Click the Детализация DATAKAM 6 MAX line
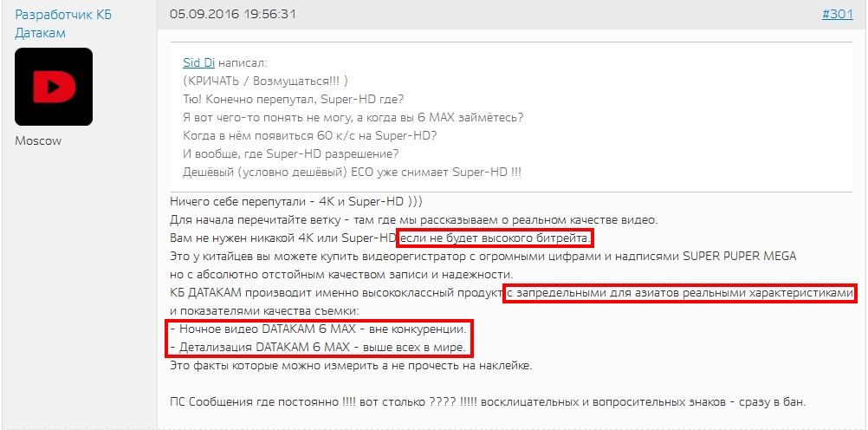The image size is (868, 430). tap(318, 348)
